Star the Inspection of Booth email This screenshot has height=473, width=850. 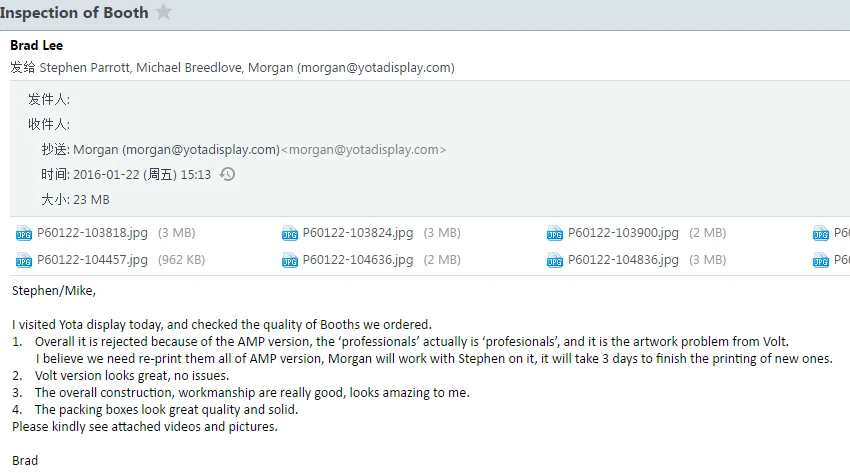(164, 13)
